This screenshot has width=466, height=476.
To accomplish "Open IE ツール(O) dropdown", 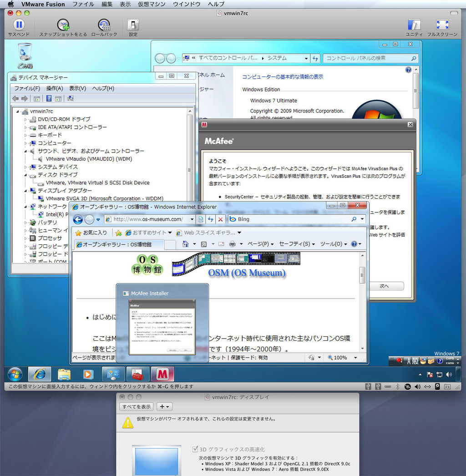I will point(333,244).
